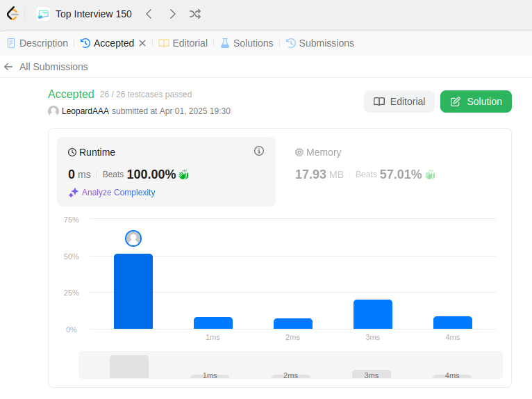
Task: Click the 2ms block in range selector
Action: (291, 376)
